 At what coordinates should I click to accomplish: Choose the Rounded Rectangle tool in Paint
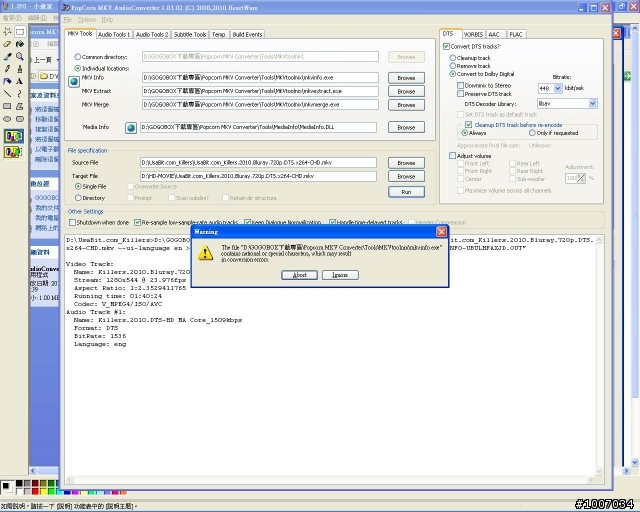pos(20,119)
